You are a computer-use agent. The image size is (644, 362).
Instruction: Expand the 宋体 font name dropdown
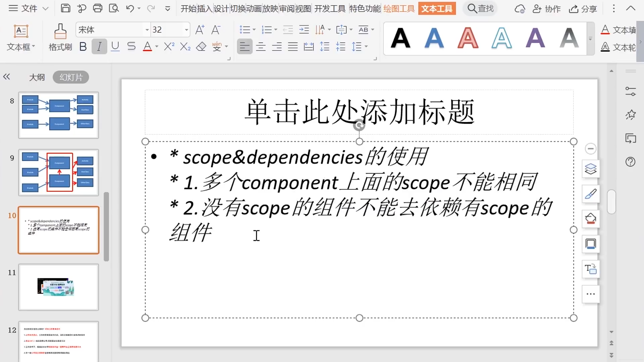tap(147, 30)
